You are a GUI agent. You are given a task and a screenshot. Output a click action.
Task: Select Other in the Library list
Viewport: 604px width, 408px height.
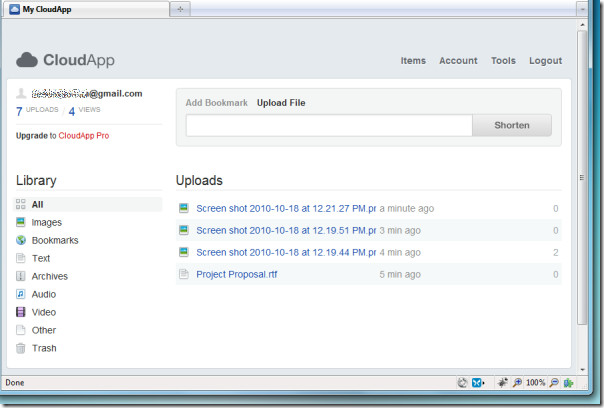[x=44, y=330]
